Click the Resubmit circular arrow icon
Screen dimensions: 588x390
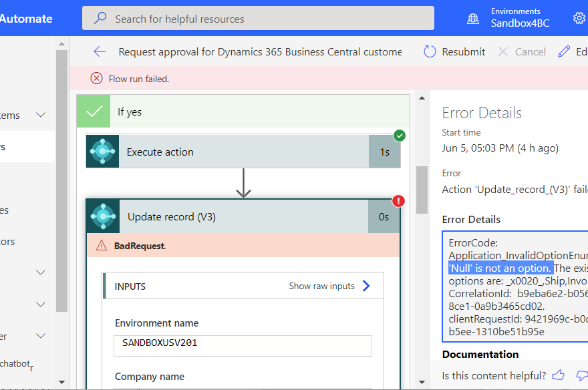[430, 51]
